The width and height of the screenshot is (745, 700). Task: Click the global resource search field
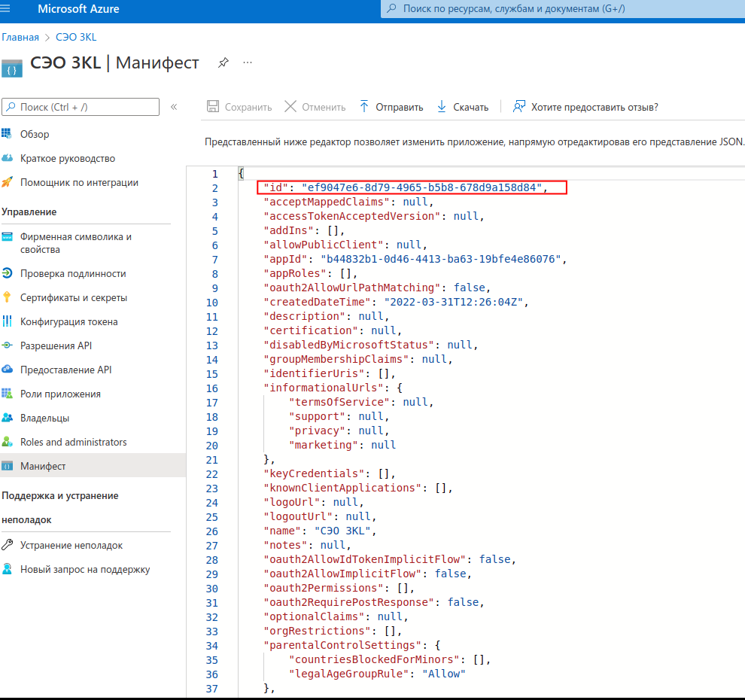point(563,9)
